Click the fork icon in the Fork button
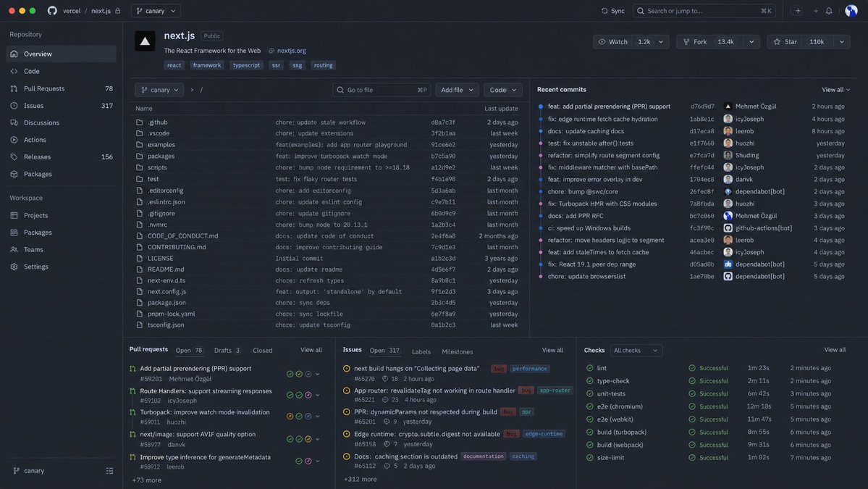Screen dimensions: 868x489 [x=686, y=41]
